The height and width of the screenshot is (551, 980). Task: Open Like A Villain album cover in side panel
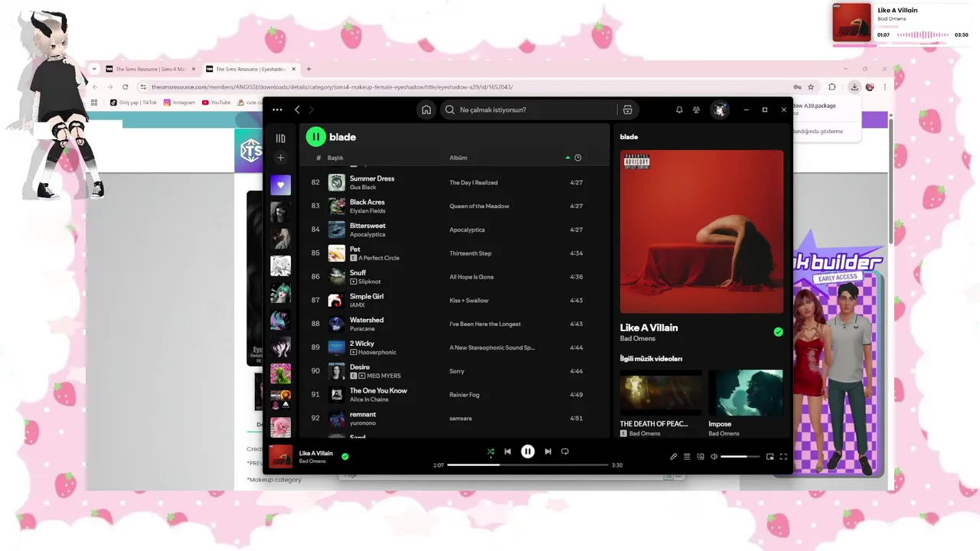click(x=701, y=231)
